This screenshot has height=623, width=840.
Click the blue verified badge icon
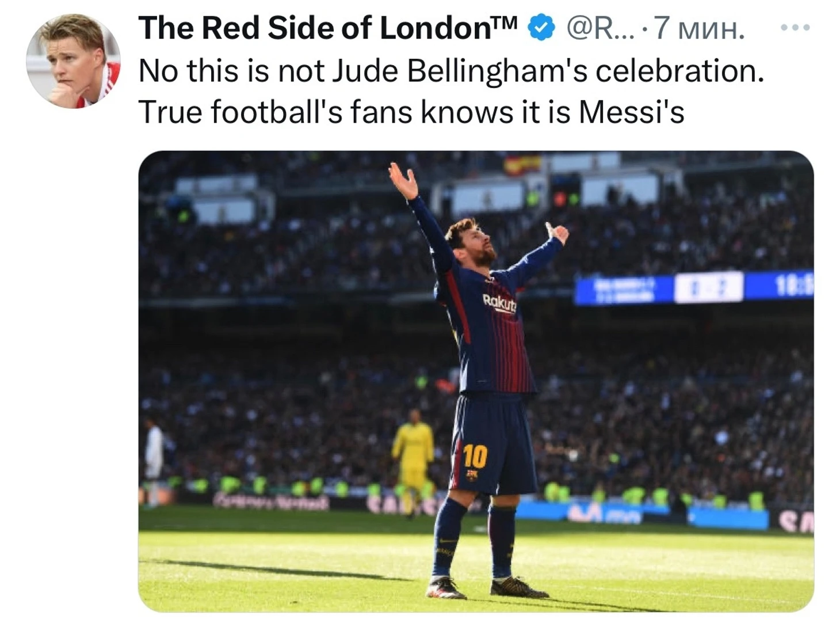click(x=541, y=28)
